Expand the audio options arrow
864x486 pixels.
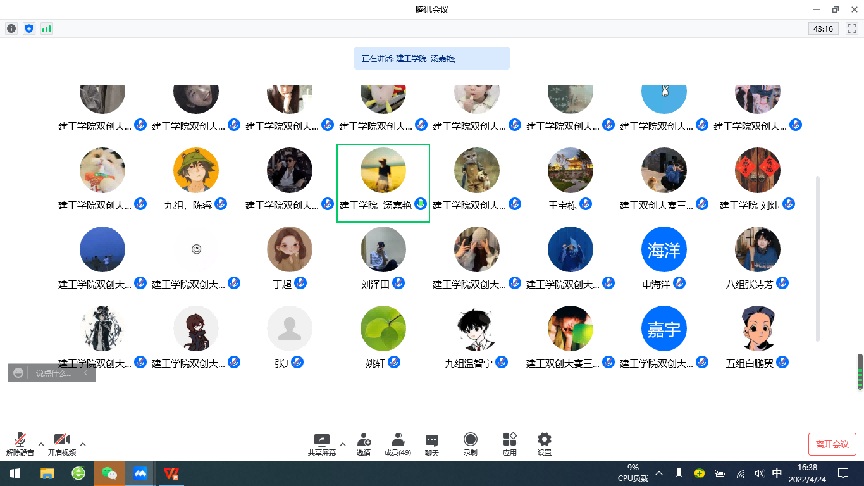click(41, 443)
